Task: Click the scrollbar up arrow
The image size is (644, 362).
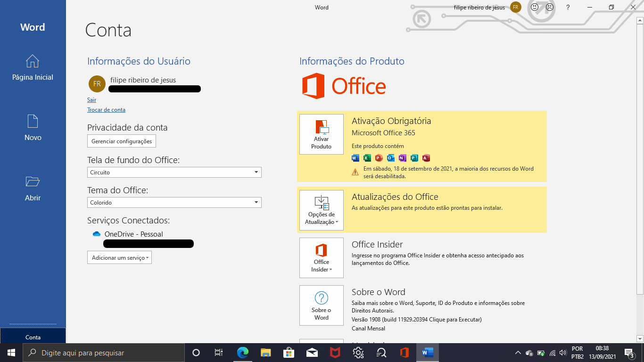Action: point(640,21)
